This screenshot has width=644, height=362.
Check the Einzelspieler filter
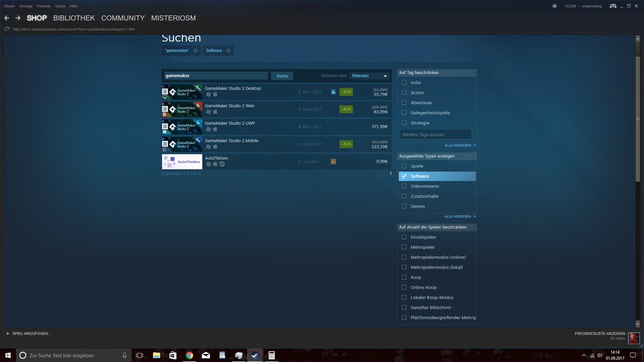point(404,237)
